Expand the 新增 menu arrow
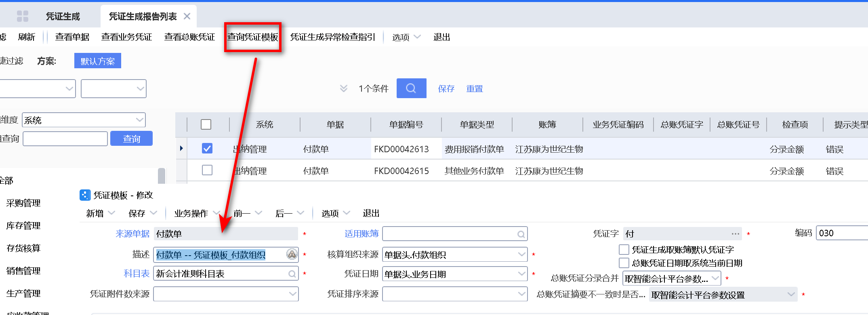Screen dimensions: 868x315 (112, 213)
